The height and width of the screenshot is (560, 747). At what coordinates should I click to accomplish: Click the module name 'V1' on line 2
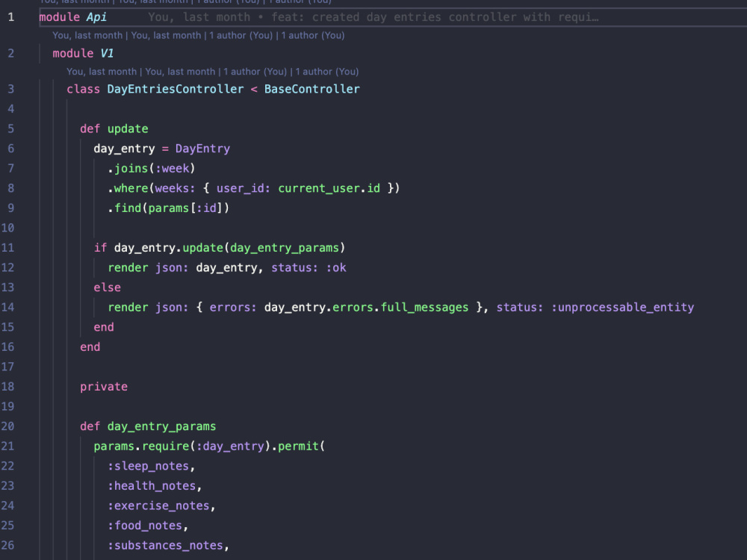click(107, 53)
